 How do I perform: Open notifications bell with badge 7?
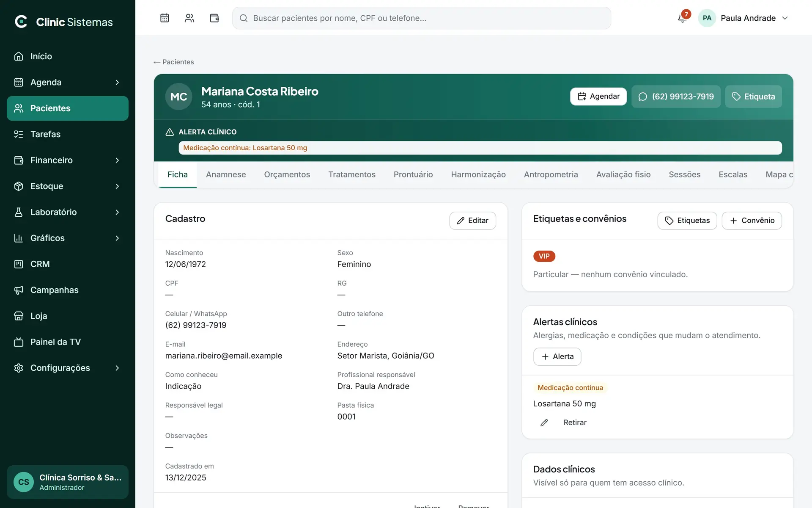tap(682, 18)
